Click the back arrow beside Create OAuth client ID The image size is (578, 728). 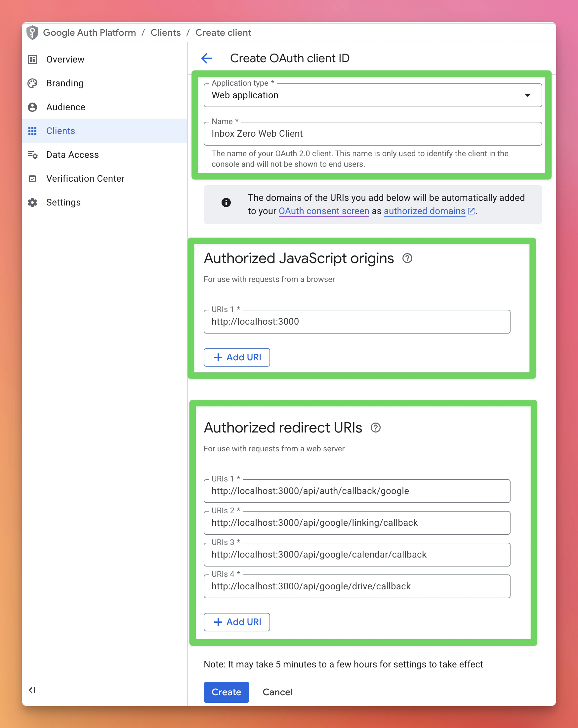point(206,58)
